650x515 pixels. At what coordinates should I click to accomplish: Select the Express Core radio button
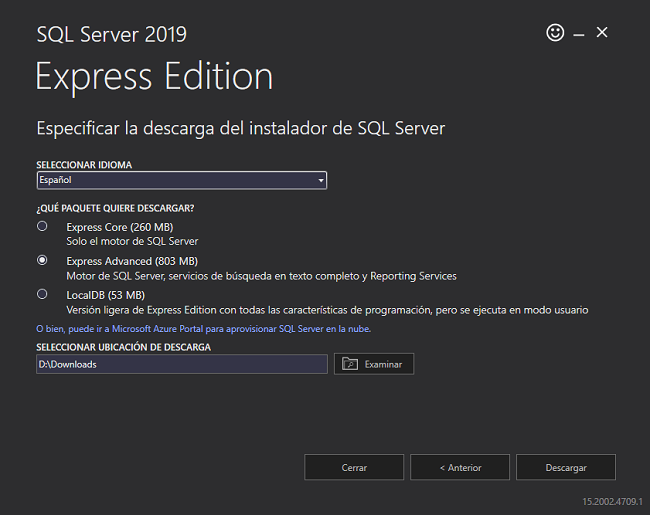point(42,226)
